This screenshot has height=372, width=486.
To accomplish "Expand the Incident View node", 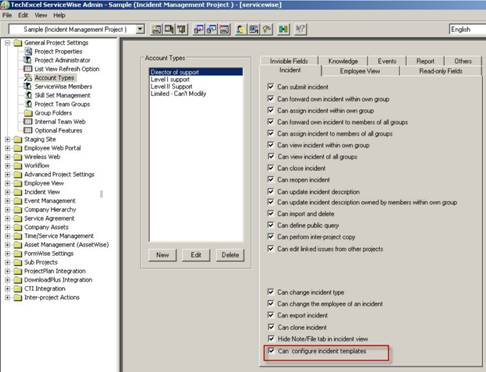I will point(7,192).
